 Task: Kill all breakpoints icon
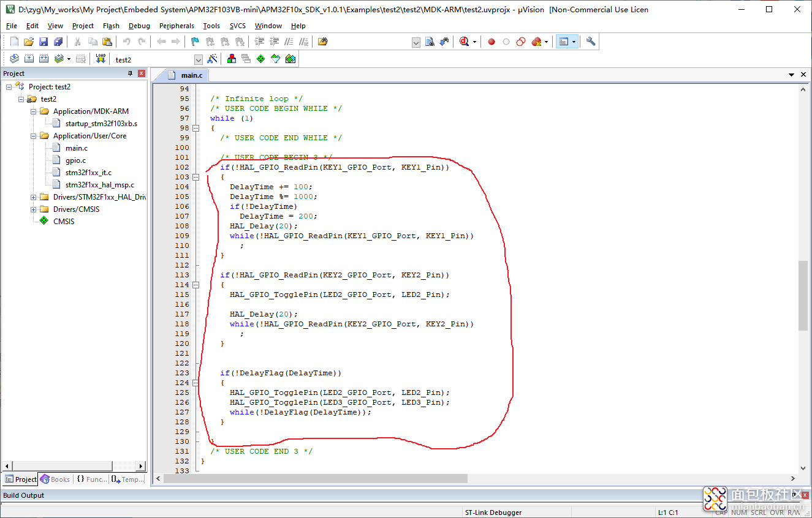(536, 42)
